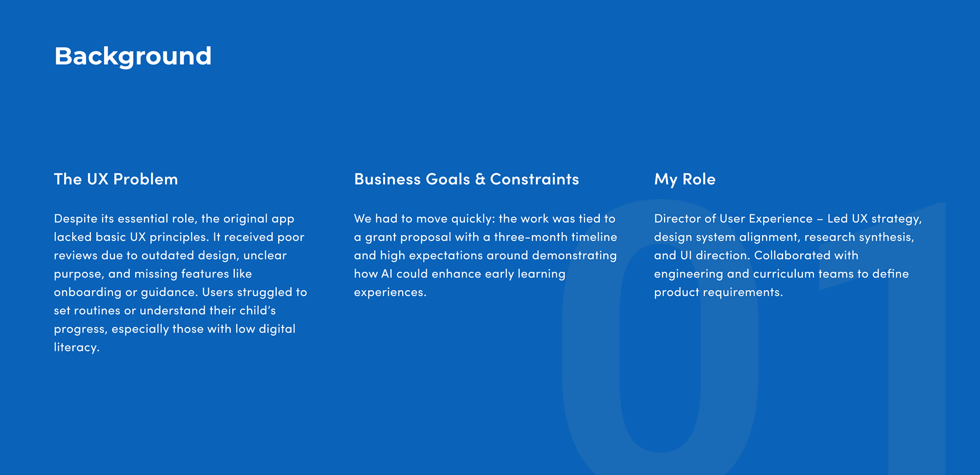Click line 'and high expectations around demonstrating'
This screenshot has width=980, height=475.
click(x=485, y=256)
